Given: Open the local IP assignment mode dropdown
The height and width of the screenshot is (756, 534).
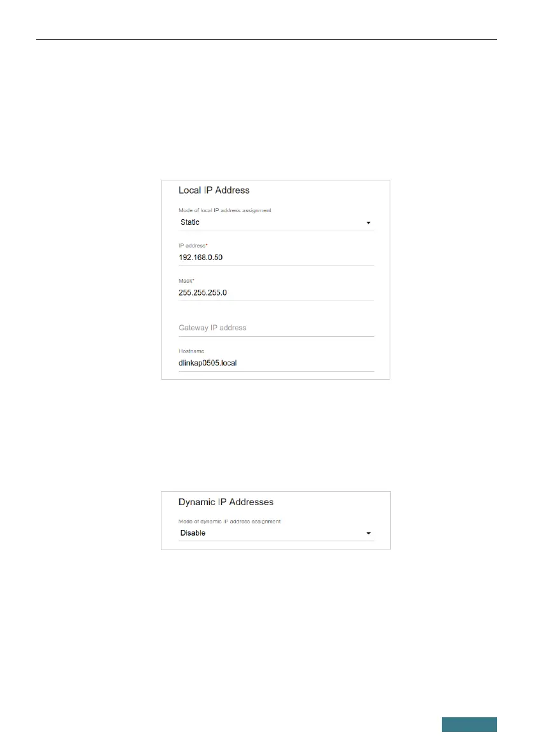Looking at the screenshot, I should pyautogui.click(x=275, y=223).
